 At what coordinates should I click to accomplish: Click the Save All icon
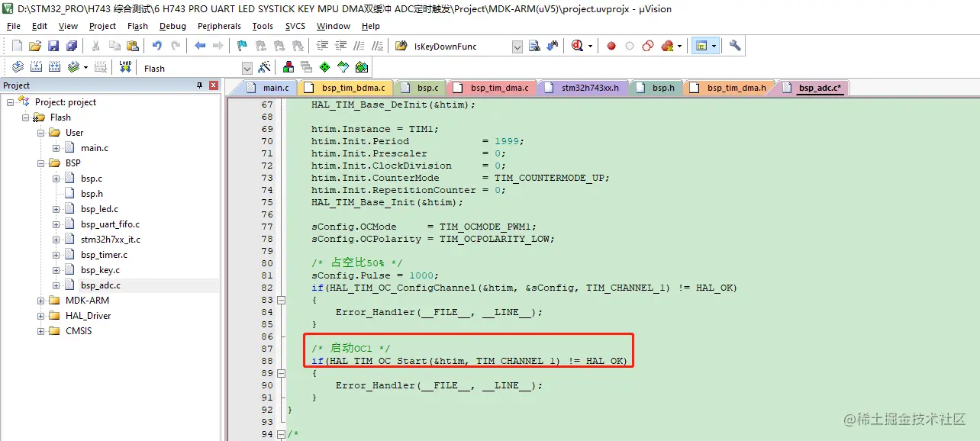[x=70, y=46]
